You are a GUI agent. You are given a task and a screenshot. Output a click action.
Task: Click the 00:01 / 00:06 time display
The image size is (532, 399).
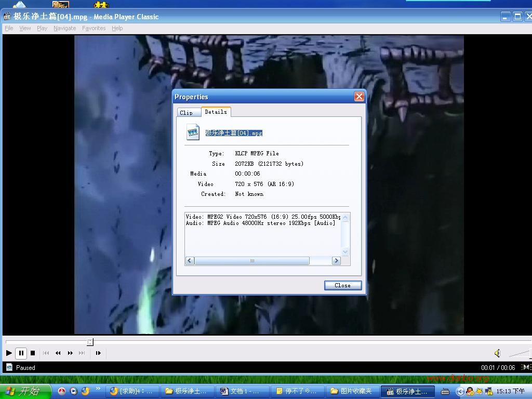tap(498, 367)
